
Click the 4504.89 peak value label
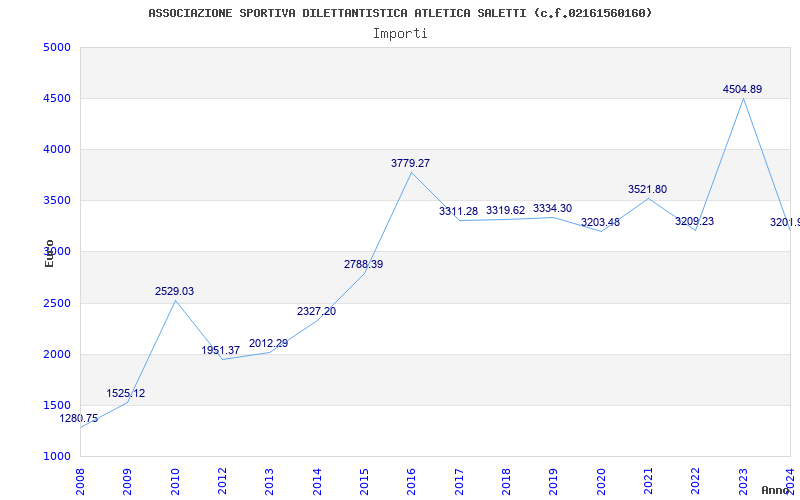pos(742,90)
